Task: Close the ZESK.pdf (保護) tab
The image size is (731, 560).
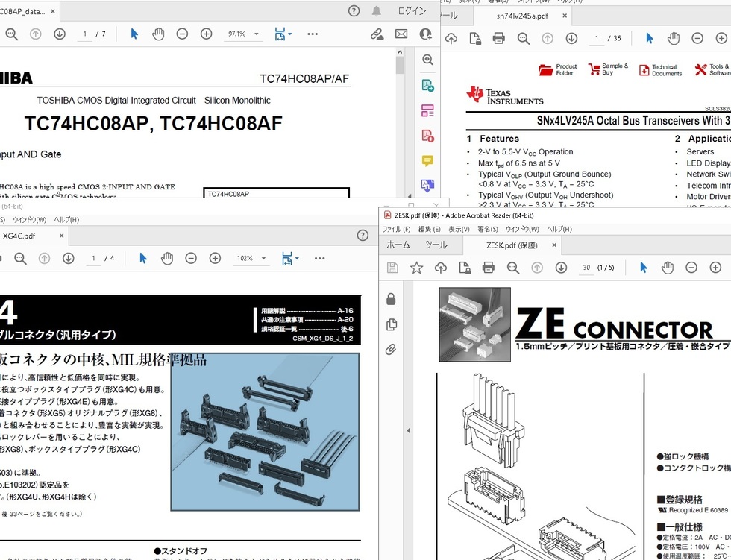Action: click(x=554, y=245)
